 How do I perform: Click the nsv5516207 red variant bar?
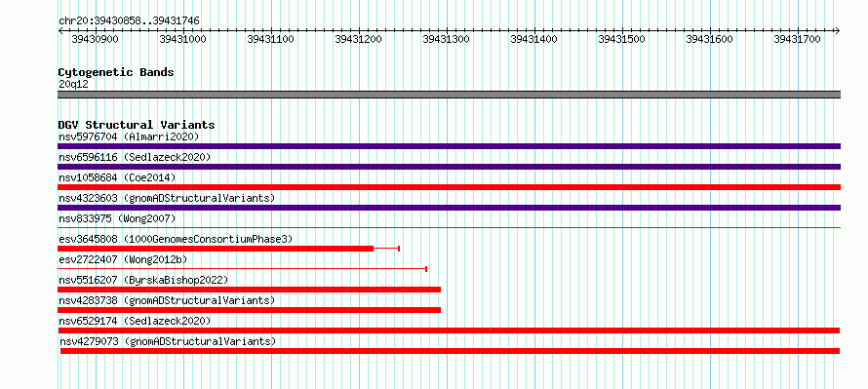tap(249, 290)
